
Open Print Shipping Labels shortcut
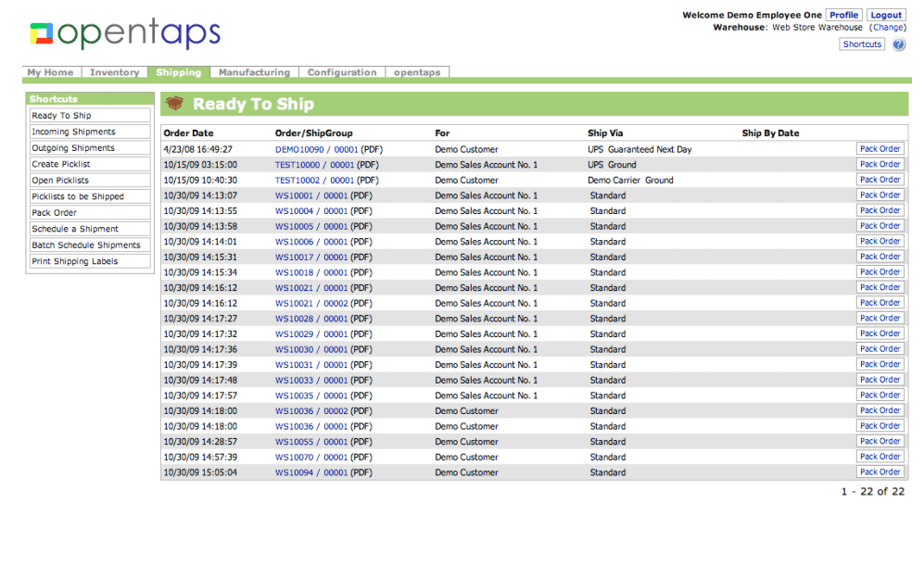(74, 261)
